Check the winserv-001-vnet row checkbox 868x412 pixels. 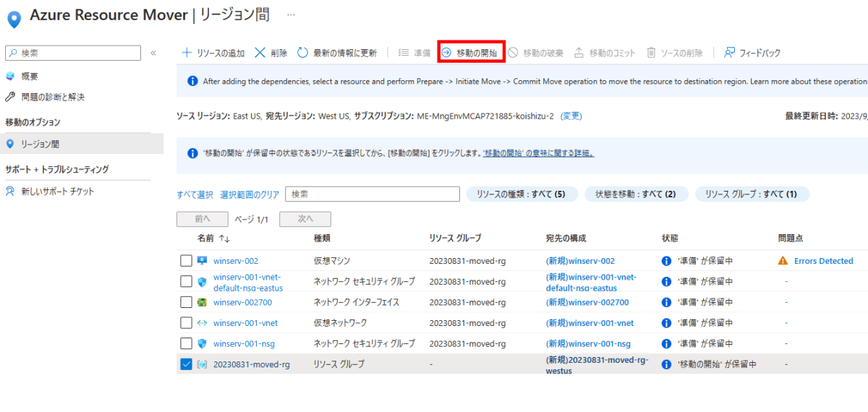[x=186, y=323]
